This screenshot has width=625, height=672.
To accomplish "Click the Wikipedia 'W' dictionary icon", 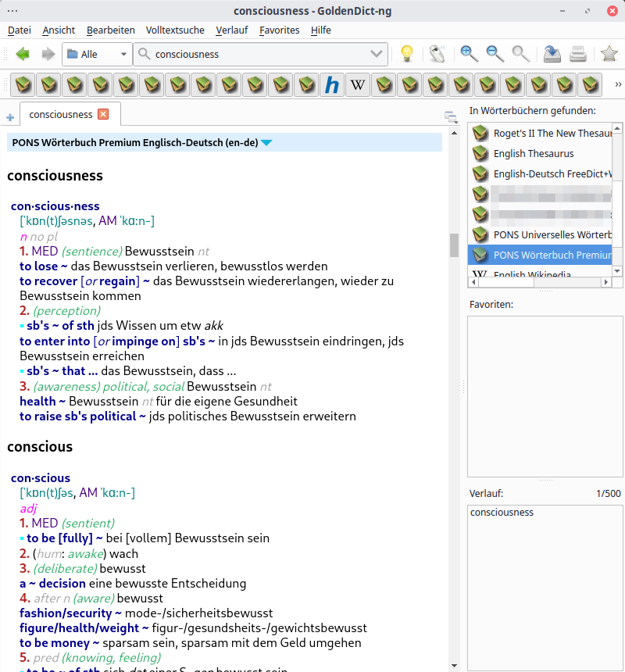I will click(358, 84).
